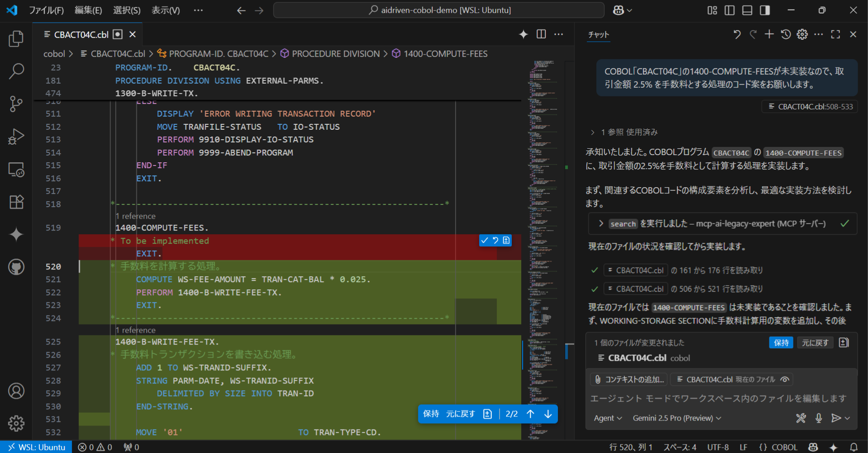This screenshot has width=868, height=453.
Task: Click 保持 in floating editor toolbar
Action: [431, 414]
